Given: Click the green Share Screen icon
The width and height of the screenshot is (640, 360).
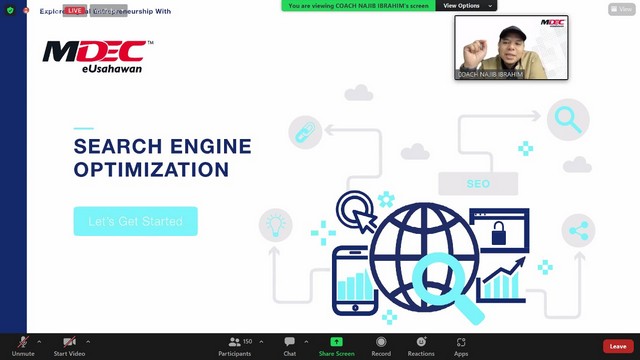Looking at the screenshot, I should [x=336, y=342].
